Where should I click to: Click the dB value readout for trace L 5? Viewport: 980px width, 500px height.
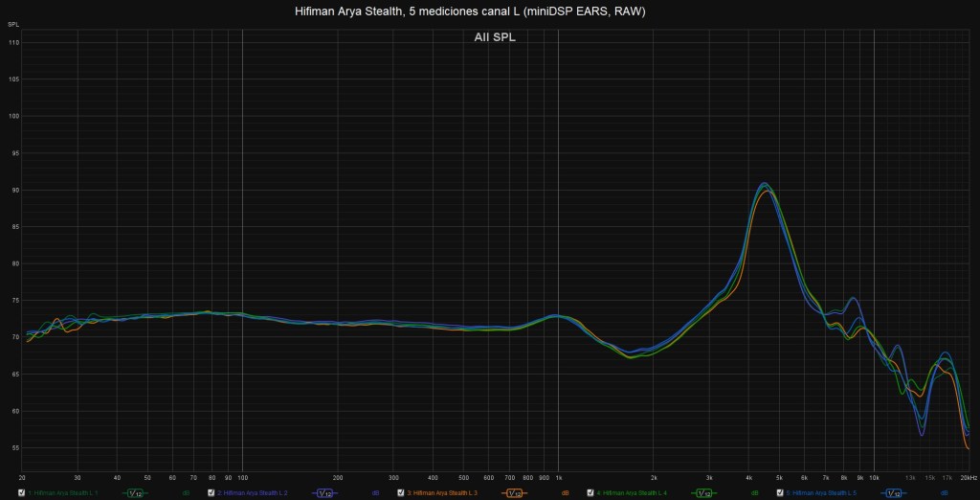pyautogui.click(x=944, y=493)
